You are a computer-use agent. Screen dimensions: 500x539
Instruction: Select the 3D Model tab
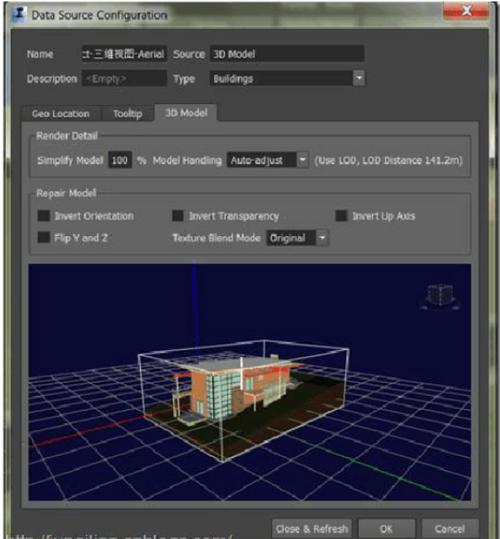tap(186, 113)
